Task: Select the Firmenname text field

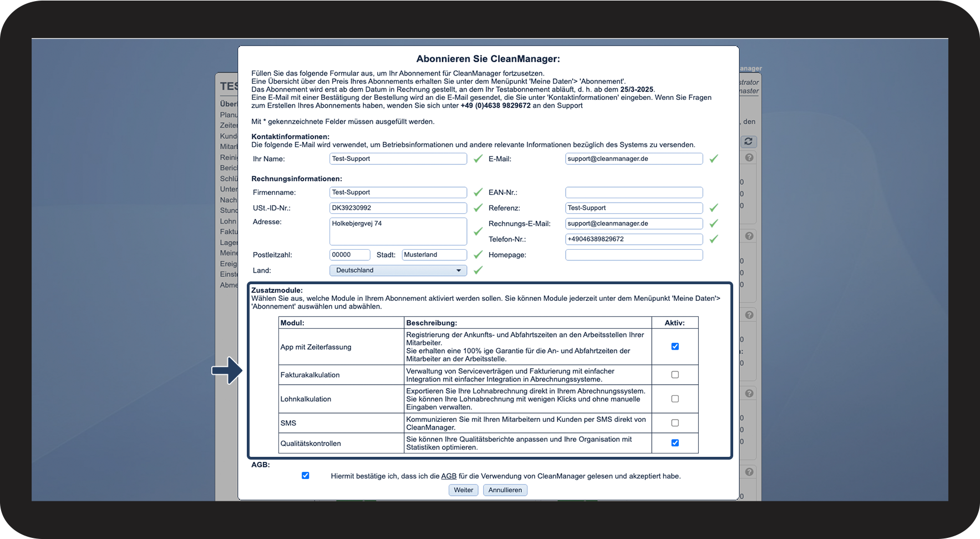Action: 398,193
